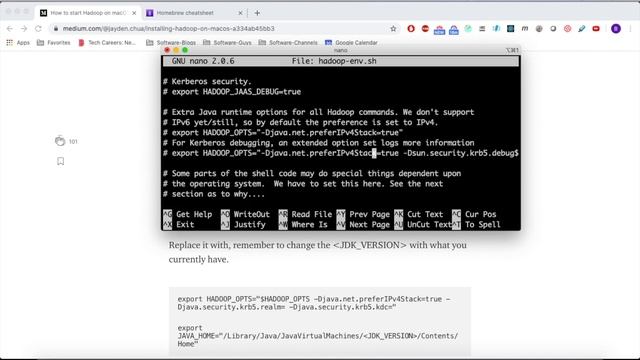Click 'Where Is' shortcut in nano footer

[303, 224]
